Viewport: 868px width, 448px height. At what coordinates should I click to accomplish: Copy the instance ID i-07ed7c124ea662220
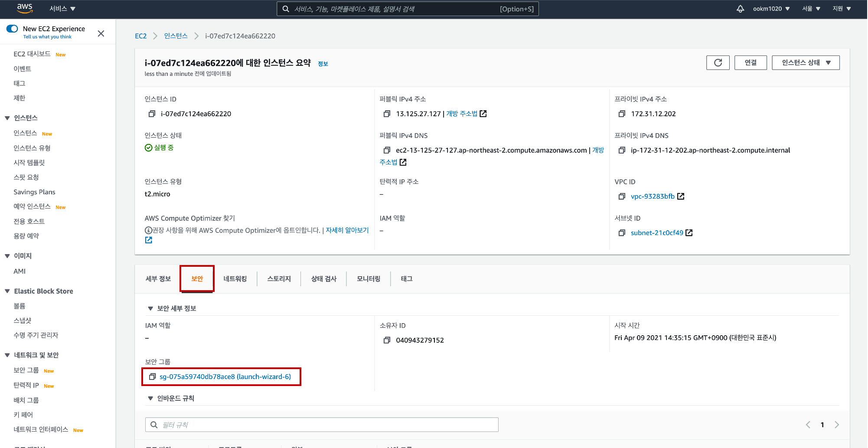(152, 114)
